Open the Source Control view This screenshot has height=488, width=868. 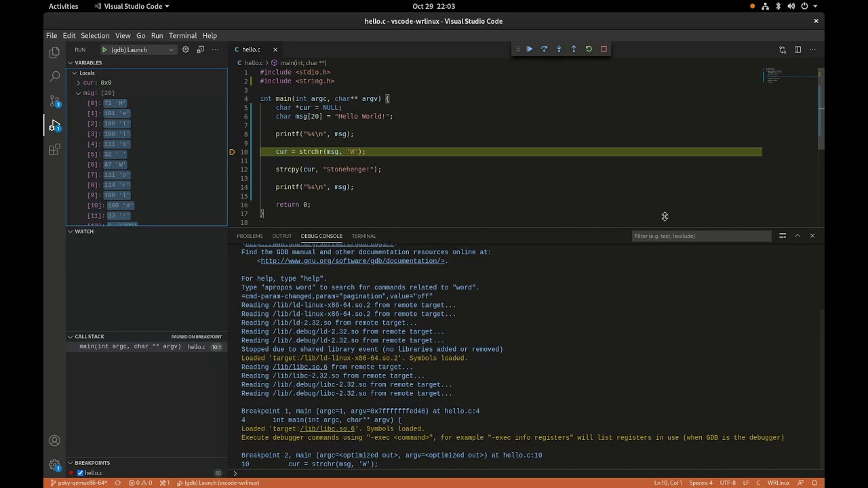(54, 101)
